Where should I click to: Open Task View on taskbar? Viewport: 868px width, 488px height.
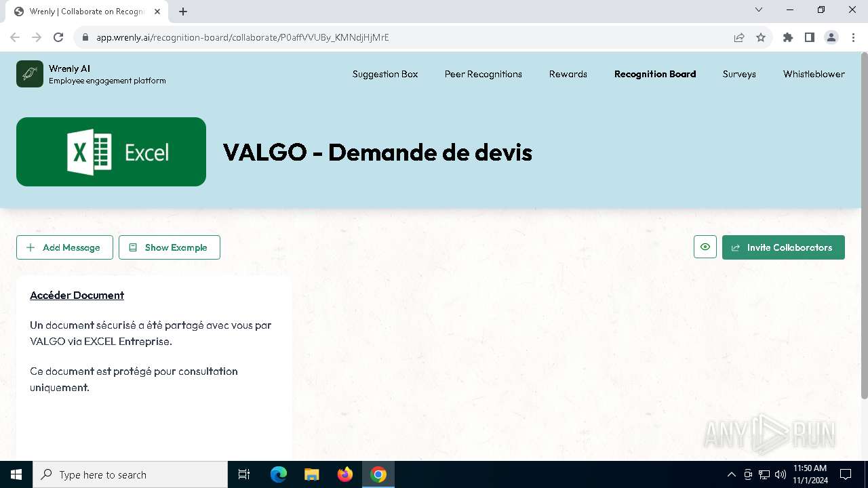pyautogui.click(x=244, y=474)
